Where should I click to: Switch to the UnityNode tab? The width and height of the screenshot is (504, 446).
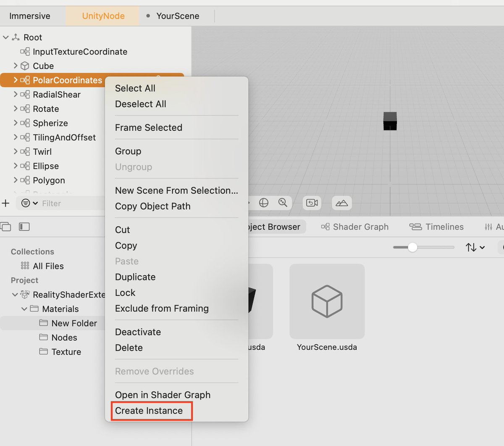pos(103,16)
